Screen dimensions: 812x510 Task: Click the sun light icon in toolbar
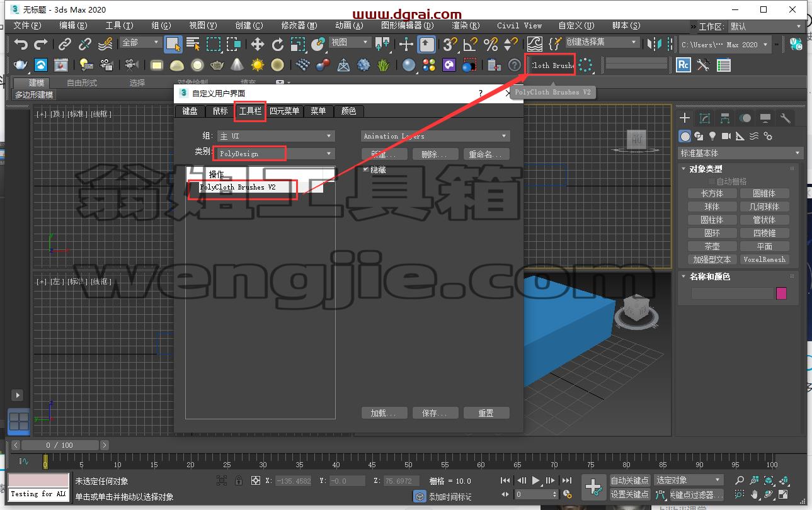pos(258,65)
